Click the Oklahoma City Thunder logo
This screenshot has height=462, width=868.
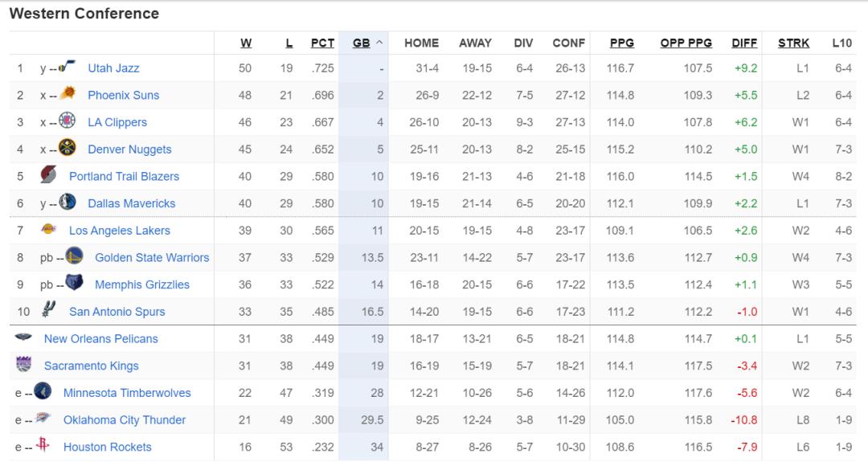43,419
